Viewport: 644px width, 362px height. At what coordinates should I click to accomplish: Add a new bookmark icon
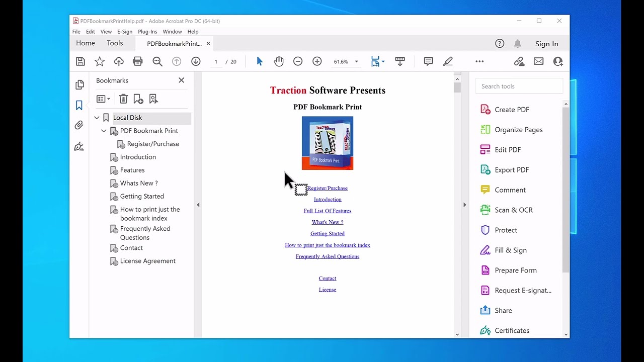138,99
